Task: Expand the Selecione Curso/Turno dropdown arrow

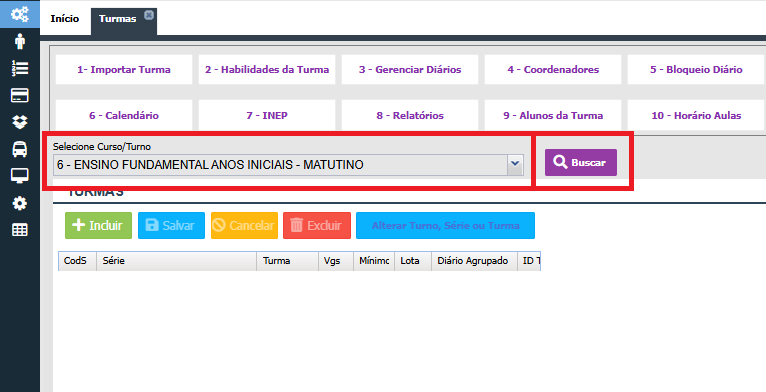Action: (x=514, y=165)
